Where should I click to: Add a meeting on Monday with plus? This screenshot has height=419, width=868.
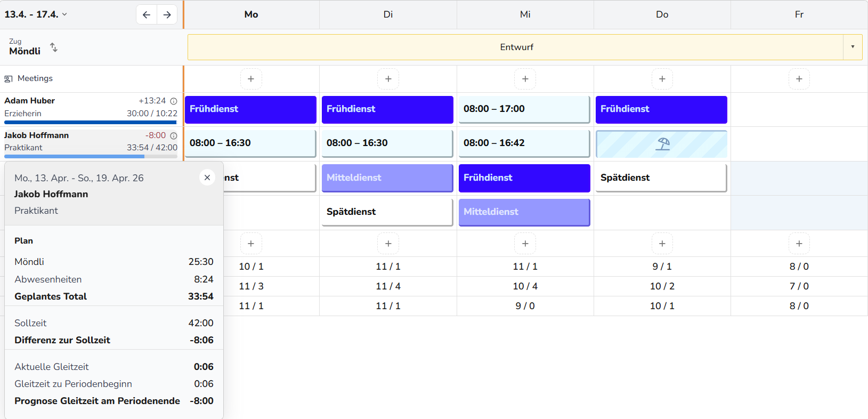click(251, 79)
